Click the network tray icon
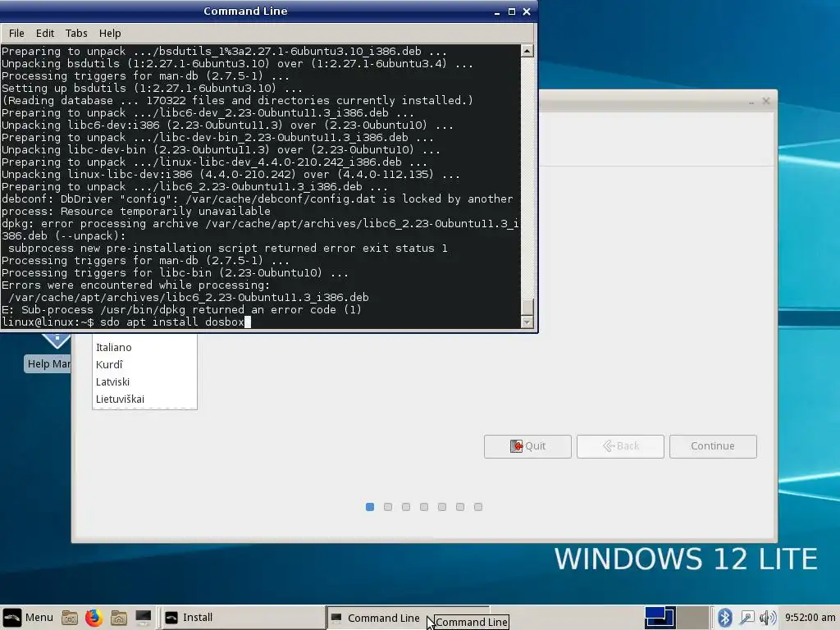The image size is (840, 630). tap(746, 618)
